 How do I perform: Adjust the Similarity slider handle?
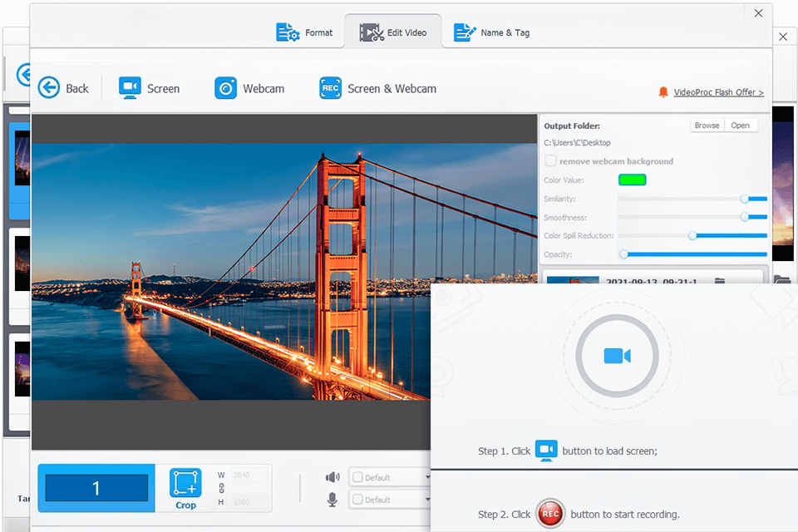745,199
